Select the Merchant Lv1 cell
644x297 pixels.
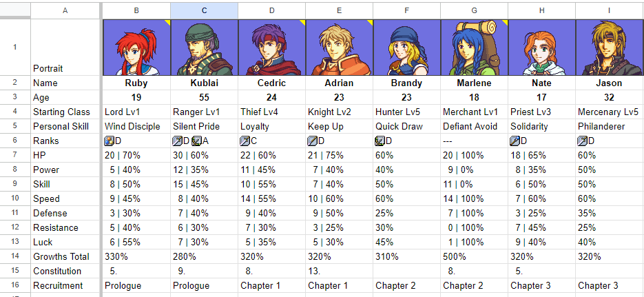pos(474,112)
